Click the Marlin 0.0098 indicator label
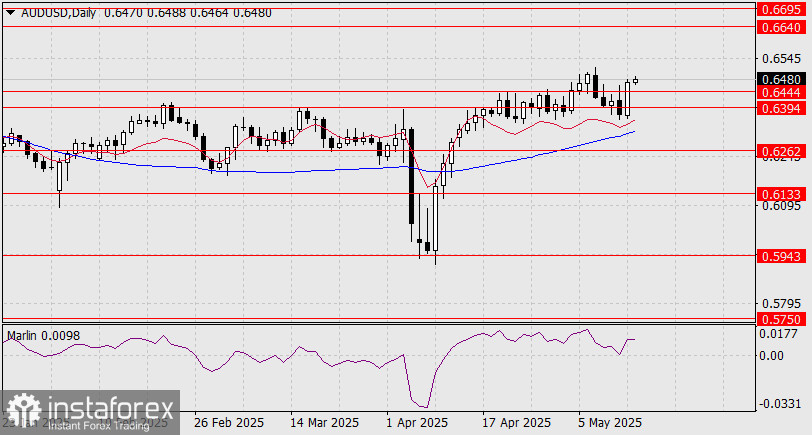This screenshot has width=812, height=435. pos(44,336)
